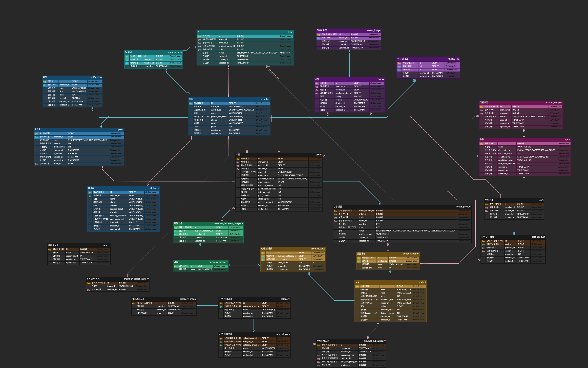The height and width of the screenshot is (368, 588).
Task: Click the foreign key icon next to order_id in point table
Action: click(x=36, y=164)
